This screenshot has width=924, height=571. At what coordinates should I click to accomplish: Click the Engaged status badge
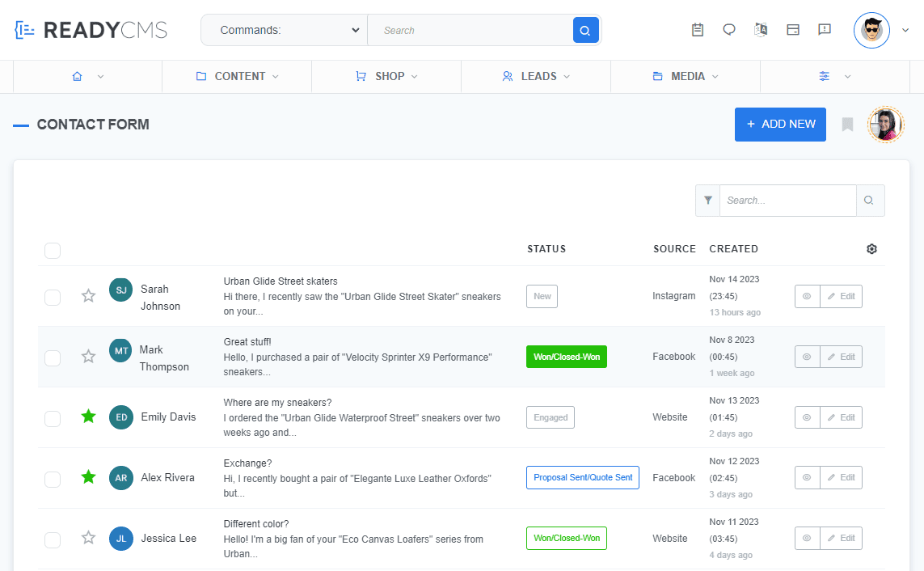point(551,417)
